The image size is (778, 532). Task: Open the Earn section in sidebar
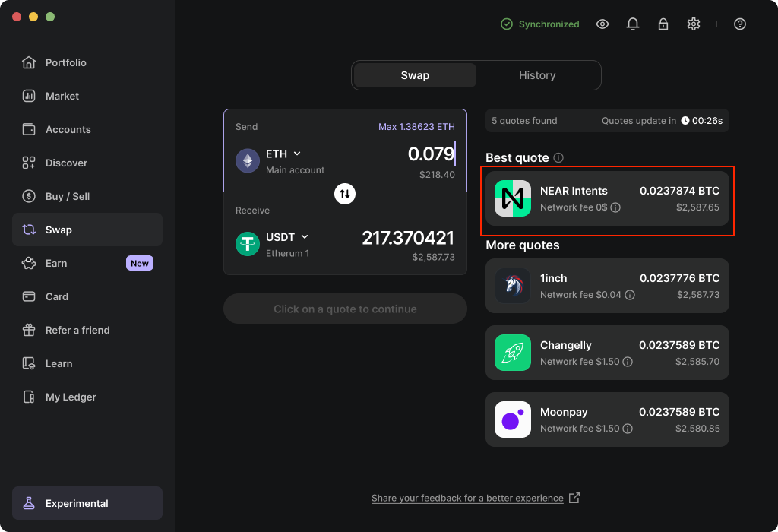56,263
